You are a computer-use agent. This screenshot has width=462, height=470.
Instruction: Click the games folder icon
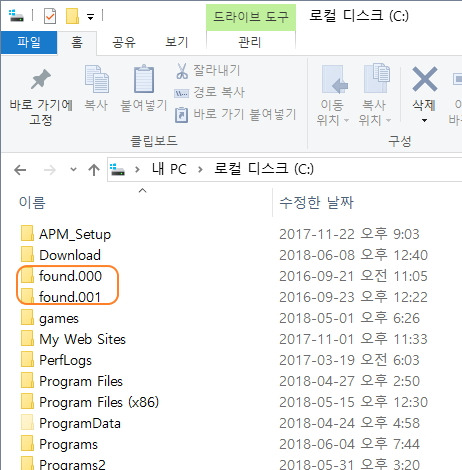(27, 317)
